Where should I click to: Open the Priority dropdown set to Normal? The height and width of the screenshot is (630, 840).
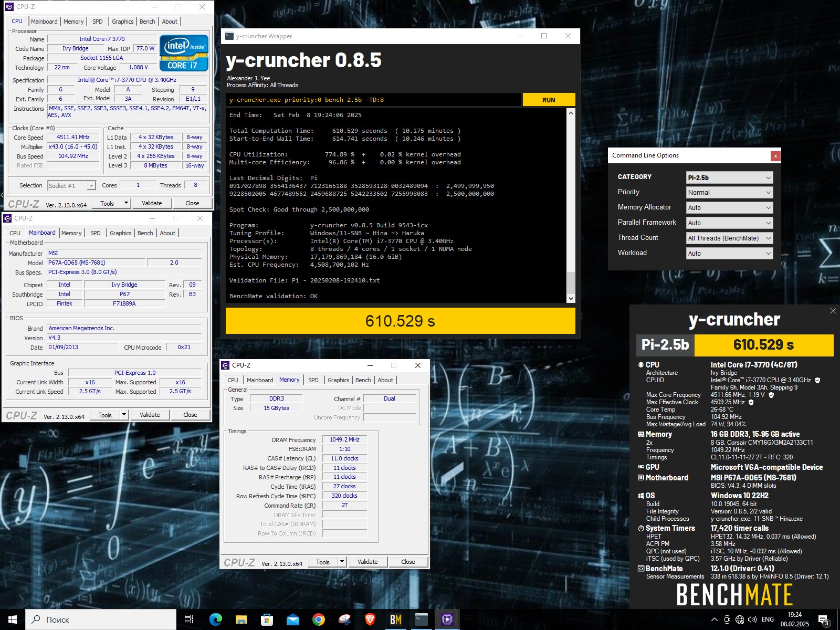(729, 193)
